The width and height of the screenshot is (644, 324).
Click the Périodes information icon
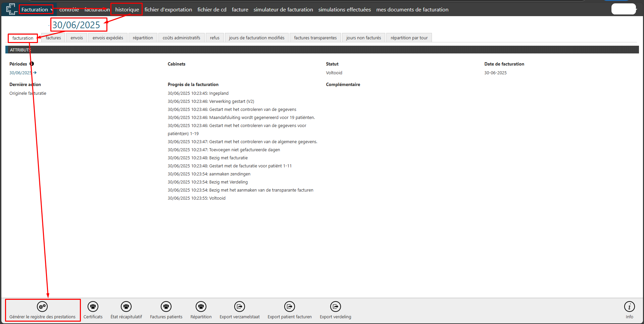pyautogui.click(x=32, y=64)
